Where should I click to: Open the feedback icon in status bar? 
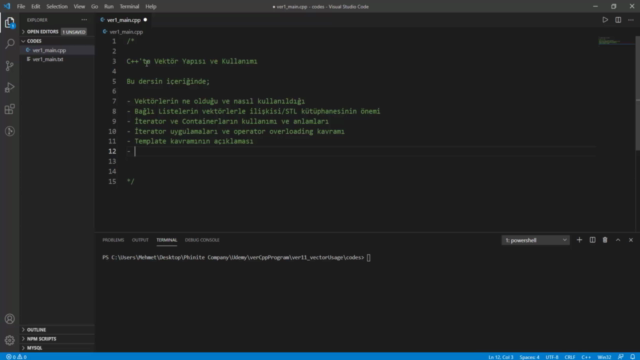620,357
